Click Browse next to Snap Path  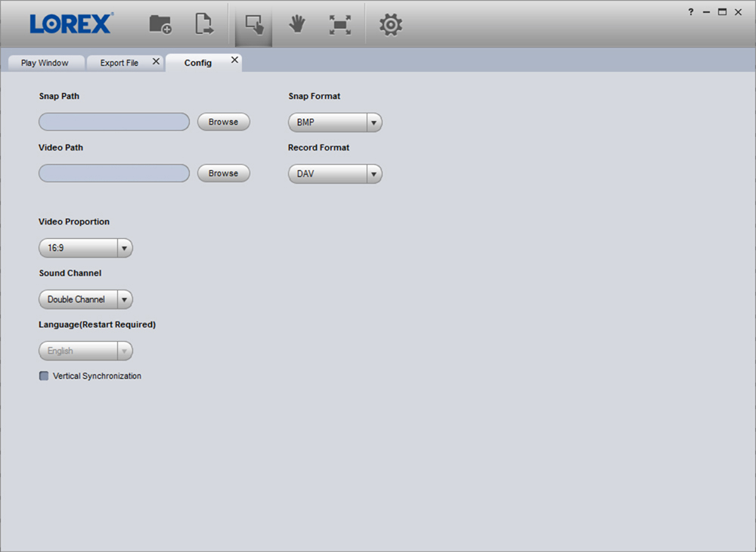[224, 122]
